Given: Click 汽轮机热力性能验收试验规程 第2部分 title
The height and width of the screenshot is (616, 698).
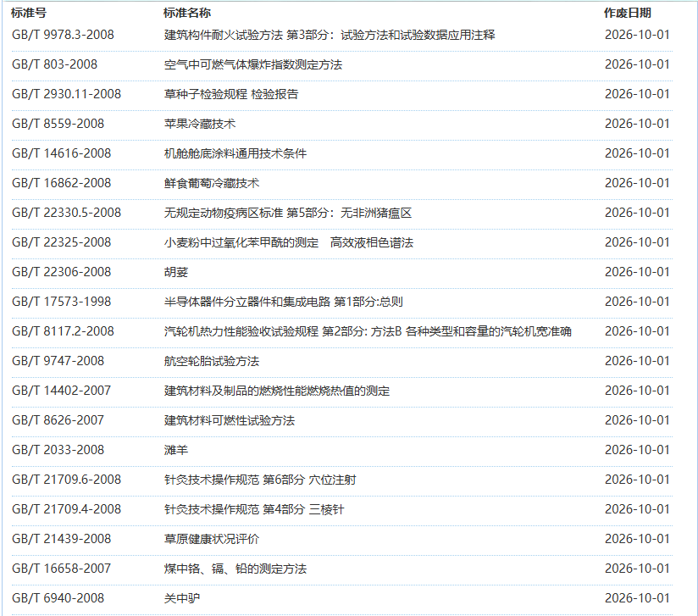Looking at the screenshot, I should tap(368, 331).
